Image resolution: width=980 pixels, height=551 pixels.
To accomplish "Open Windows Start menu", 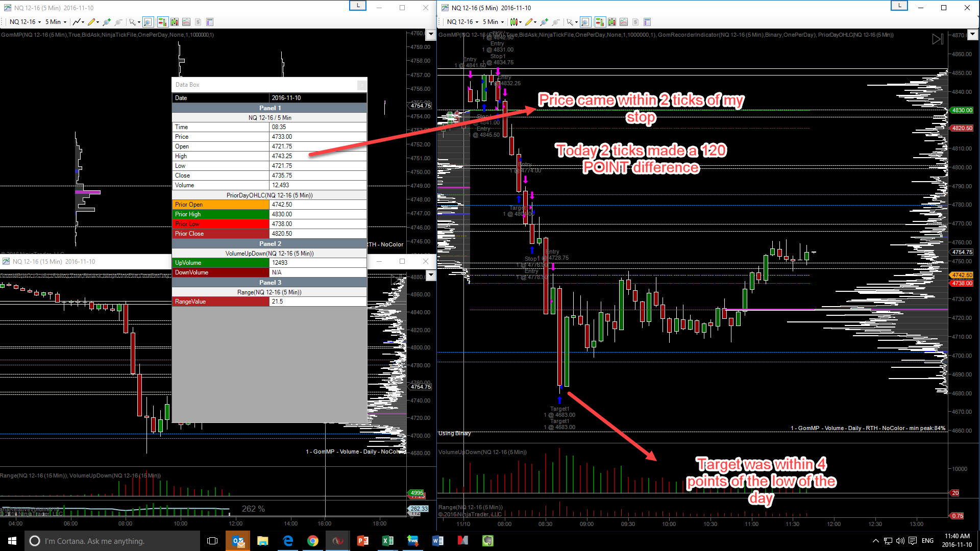I will 12,541.
